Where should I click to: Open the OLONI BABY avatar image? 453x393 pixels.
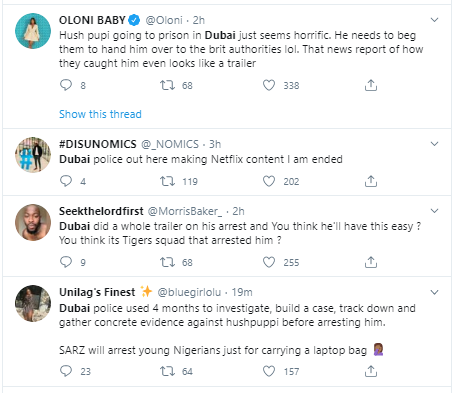tap(33, 31)
